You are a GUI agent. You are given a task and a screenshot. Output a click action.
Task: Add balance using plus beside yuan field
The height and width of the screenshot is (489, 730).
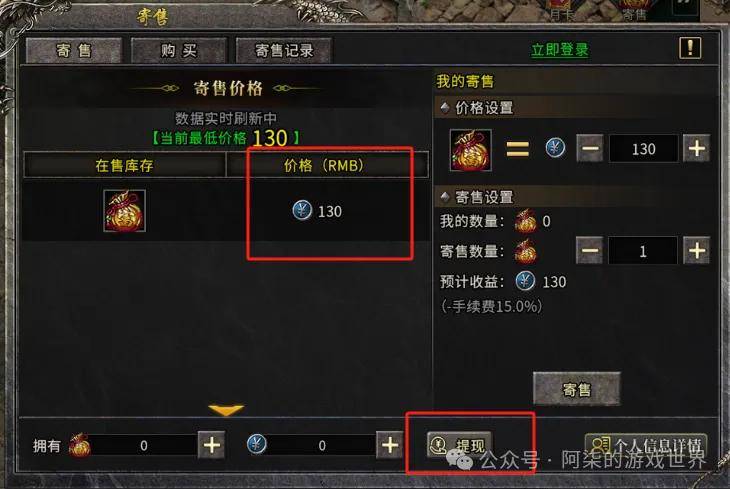(x=390, y=445)
